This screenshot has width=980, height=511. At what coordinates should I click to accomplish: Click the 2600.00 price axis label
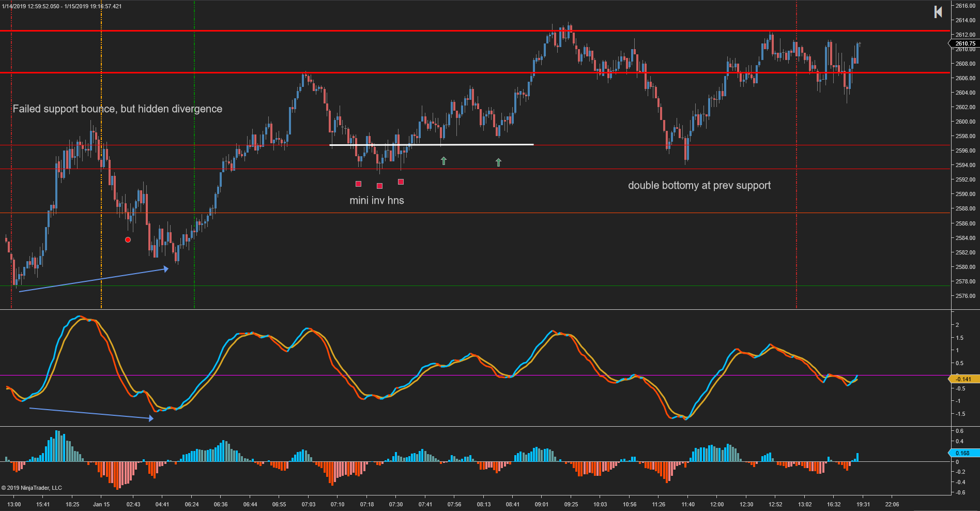point(966,122)
